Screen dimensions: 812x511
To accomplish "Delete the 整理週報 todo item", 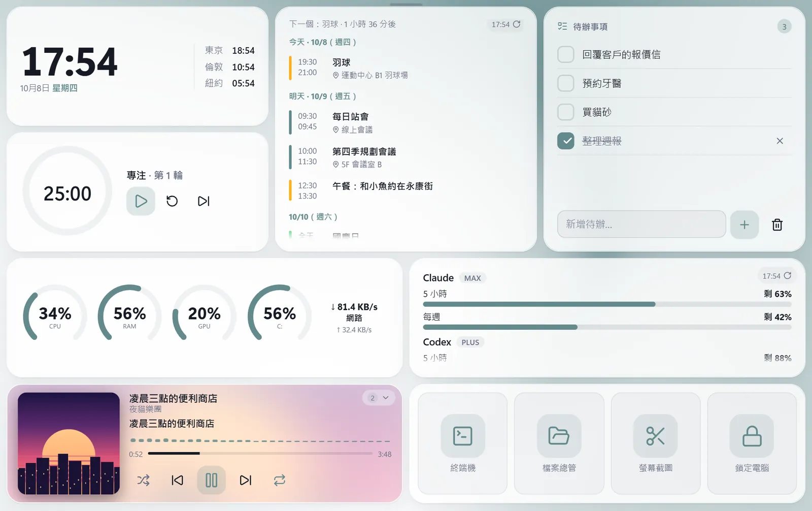I will coord(780,141).
